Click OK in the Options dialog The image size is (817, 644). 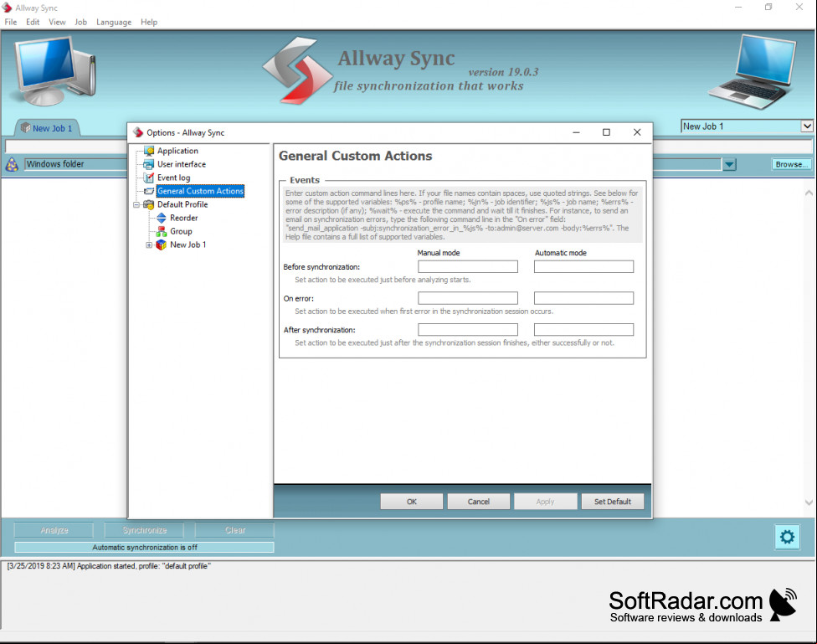coord(412,502)
